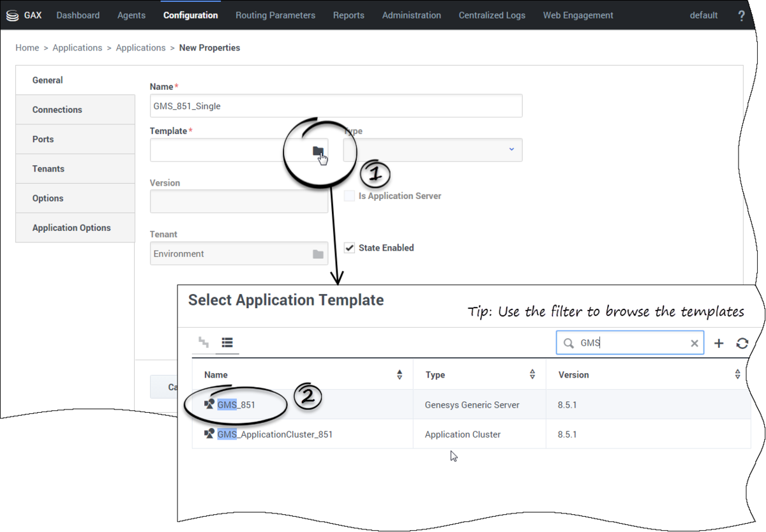Check the Is Application Server box

[x=349, y=196]
